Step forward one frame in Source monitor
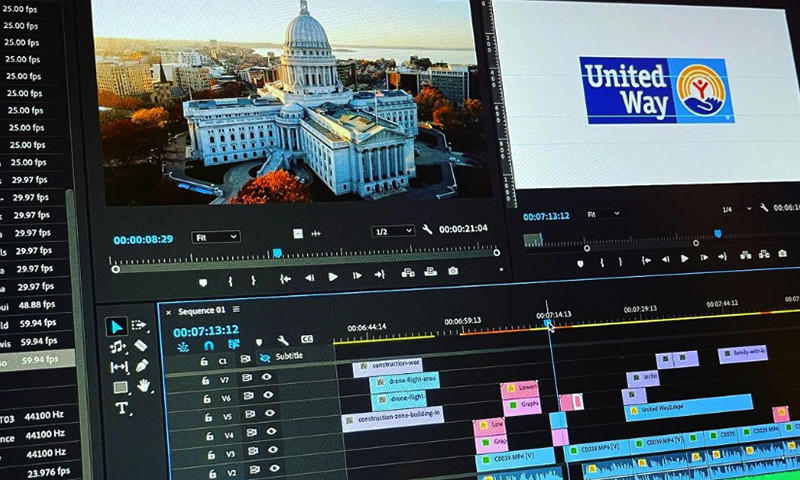Image resolution: width=800 pixels, height=480 pixels. [x=357, y=275]
